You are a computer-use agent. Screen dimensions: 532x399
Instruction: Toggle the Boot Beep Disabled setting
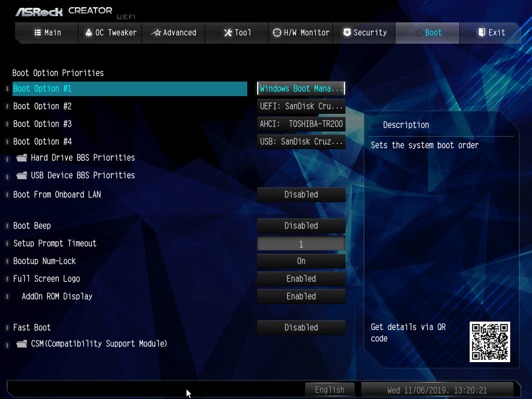pyautogui.click(x=301, y=226)
